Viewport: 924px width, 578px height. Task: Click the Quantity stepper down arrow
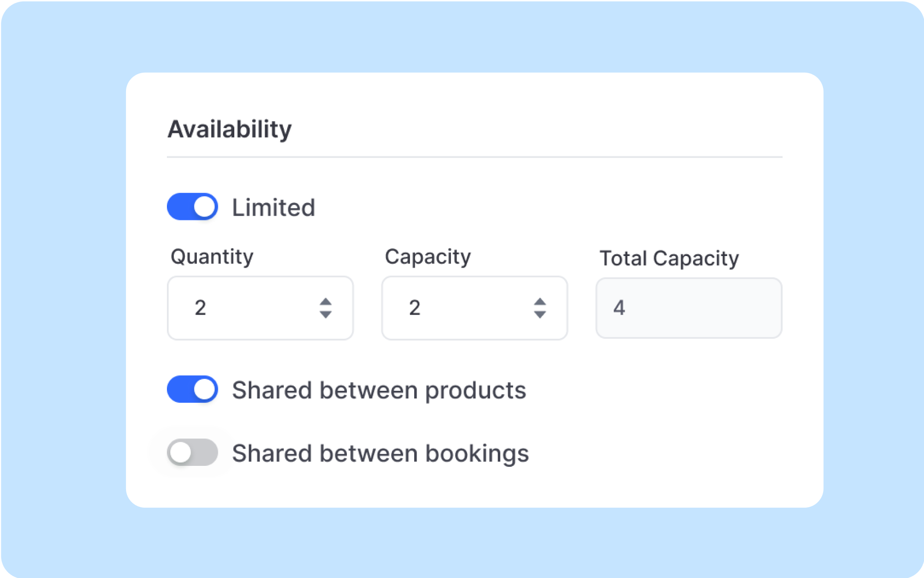point(326,315)
